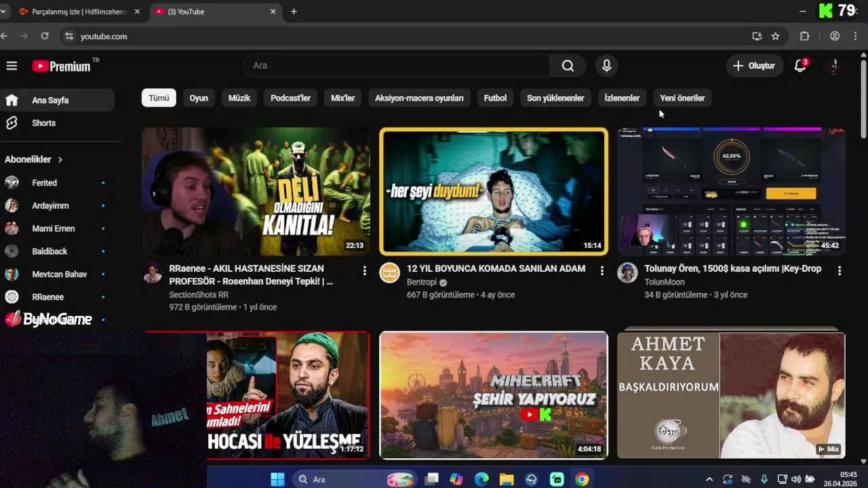Launch Microsoft Edge from taskbar
Viewport: 868px width, 488px height.
481,479
